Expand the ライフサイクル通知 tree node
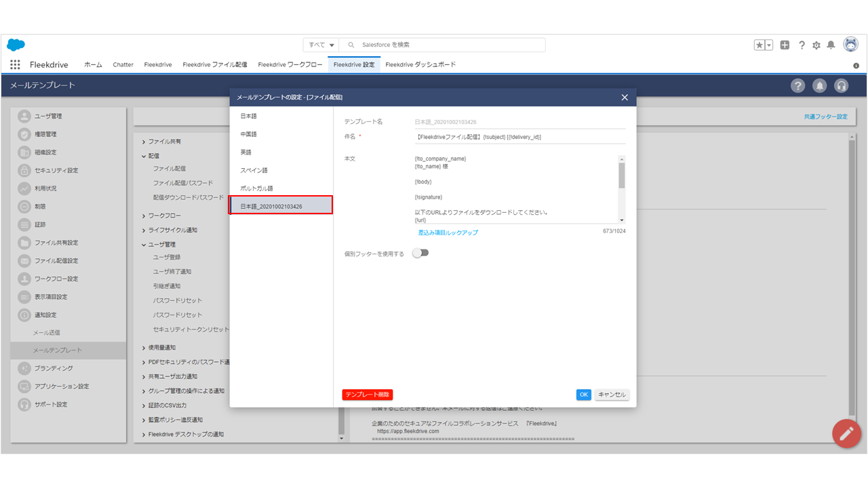The width and height of the screenshot is (868, 488). click(144, 230)
